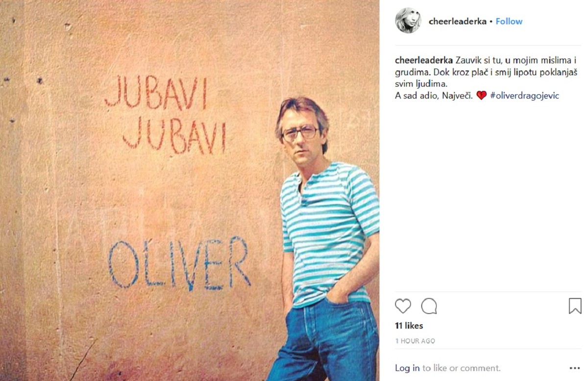
Task: Click the 'to like or comment' text
Action: click(x=461, y=368)
